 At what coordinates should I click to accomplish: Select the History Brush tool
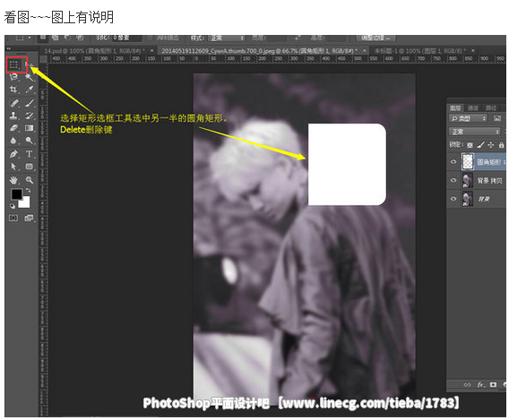pos(30,116)
